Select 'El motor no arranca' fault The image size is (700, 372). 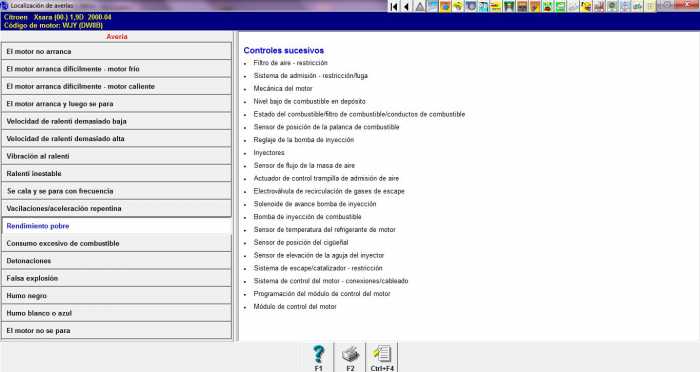(117, 52)
